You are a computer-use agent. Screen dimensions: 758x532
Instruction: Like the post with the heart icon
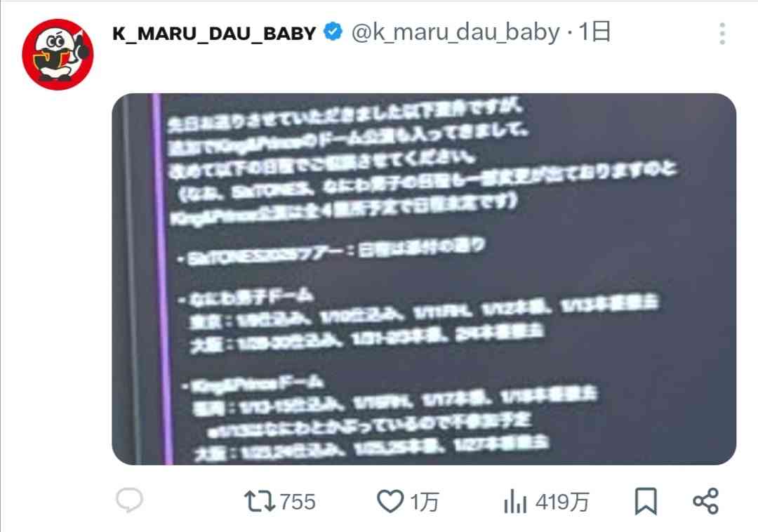[390, 501]
